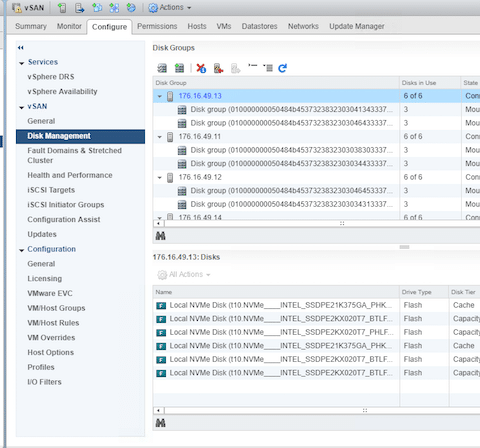Click the Move Hosts into Cluster icon

click(79, 8)
